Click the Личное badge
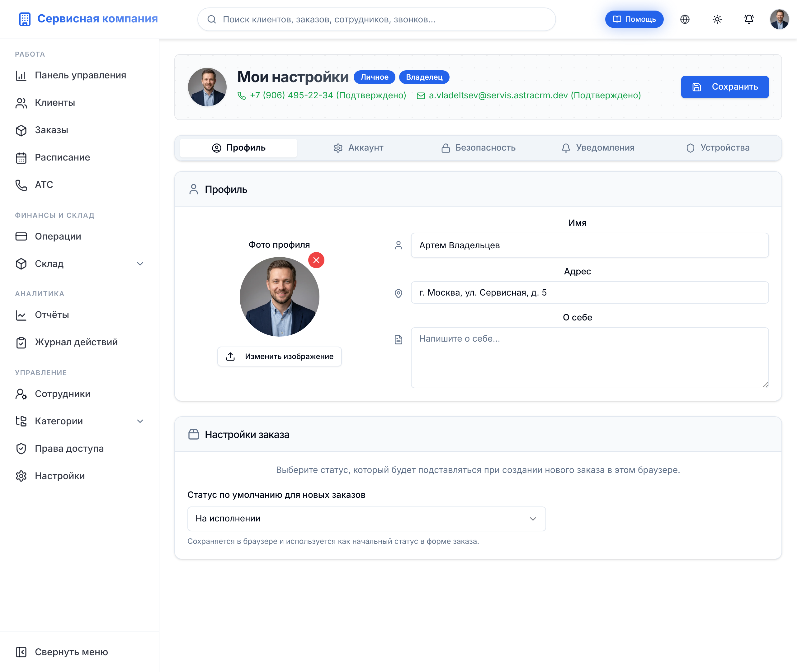 point(374,77)
